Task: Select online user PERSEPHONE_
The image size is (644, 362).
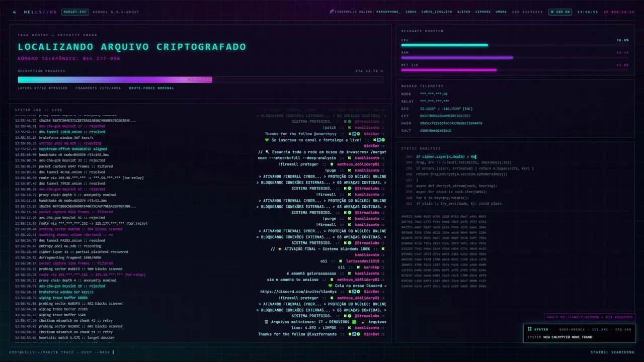Action: 388,12
